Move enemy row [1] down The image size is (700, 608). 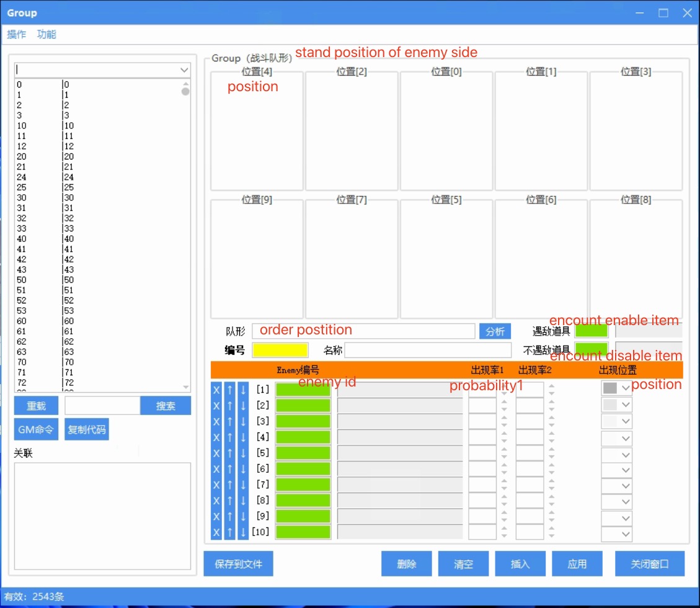pyautogui.click(x=243, y=390)
